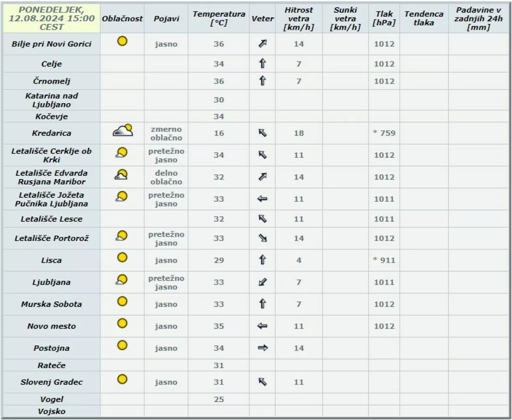Select the temperature value 36 for Črnomelj
The image size is (512, 420).
coord(219,80)
